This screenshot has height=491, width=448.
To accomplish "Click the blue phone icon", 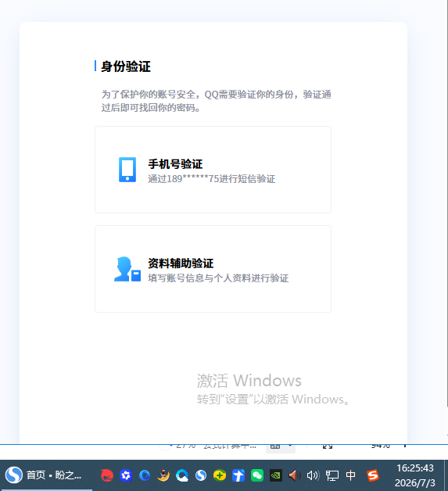I will [x=127, y=170].
